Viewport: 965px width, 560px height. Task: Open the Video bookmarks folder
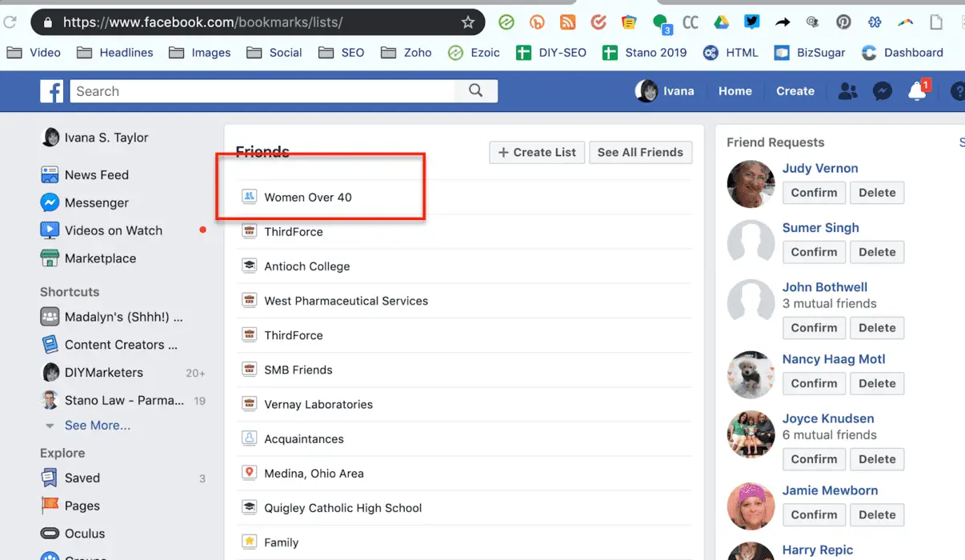pyautogui.click(x=34, y=53)
